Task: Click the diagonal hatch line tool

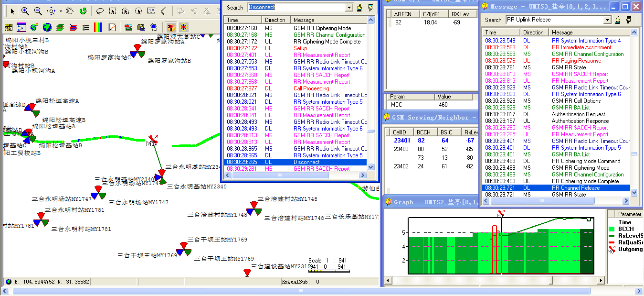Action: [x=164, y=11]
